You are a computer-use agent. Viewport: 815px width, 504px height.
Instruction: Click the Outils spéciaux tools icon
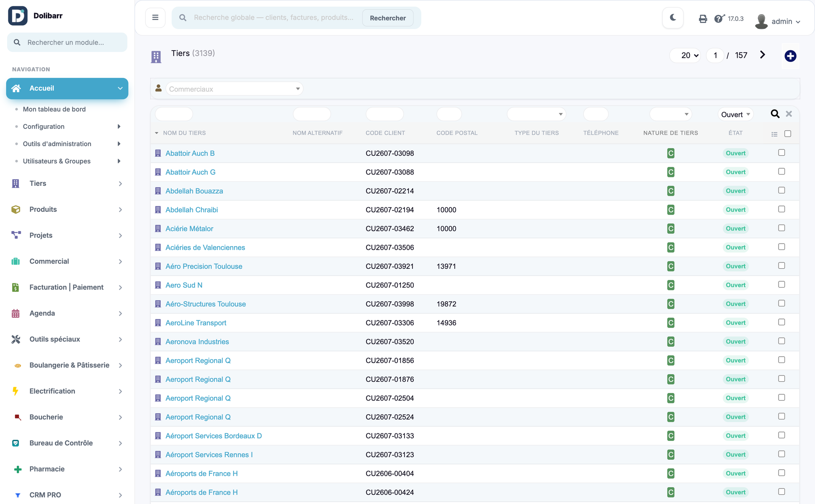pos(16,339)
